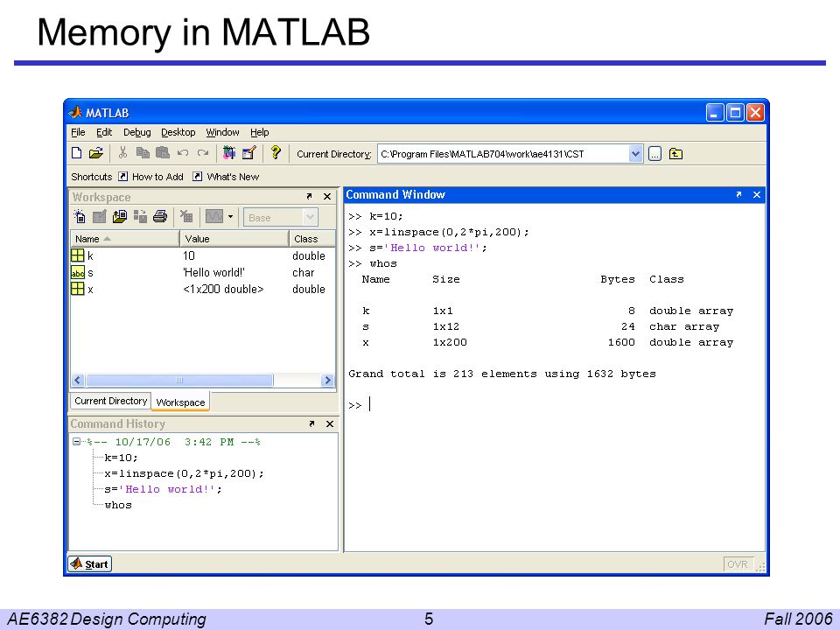Viewport: 840px width, 630px height.
Task: Sort variables by Name column header
Action: pos(125,238)
